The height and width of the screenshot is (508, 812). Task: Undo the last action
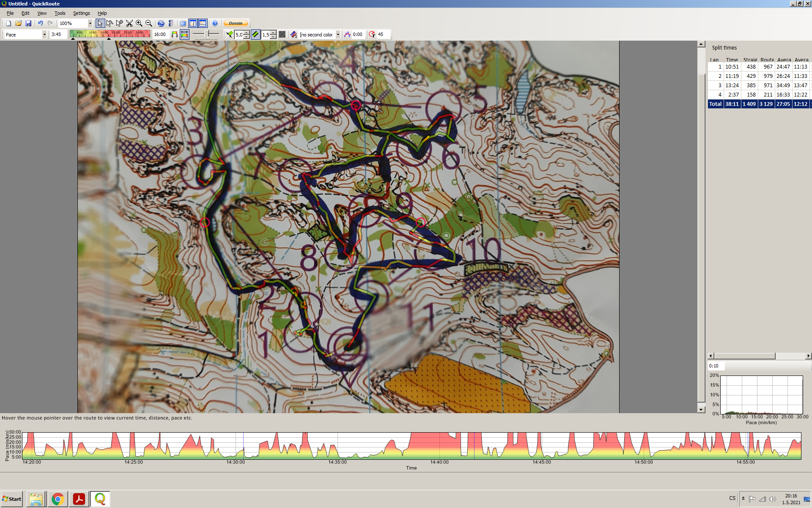40,23
